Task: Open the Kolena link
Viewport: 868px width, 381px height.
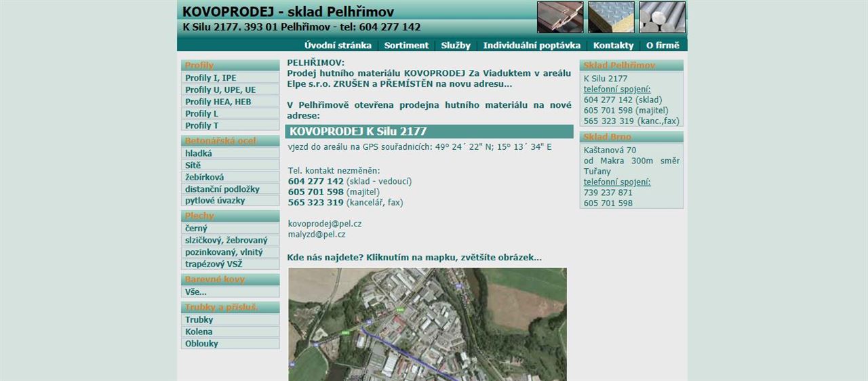Action: tap(230, 332)
